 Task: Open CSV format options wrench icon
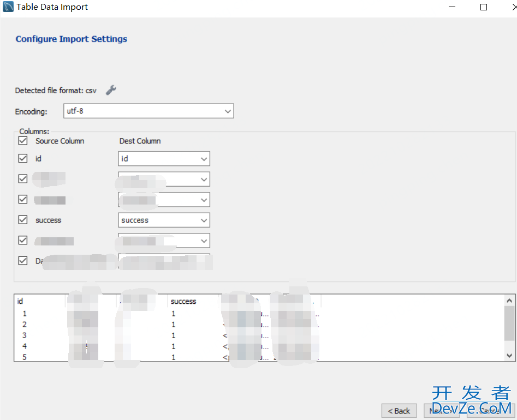tap(111, 90)
